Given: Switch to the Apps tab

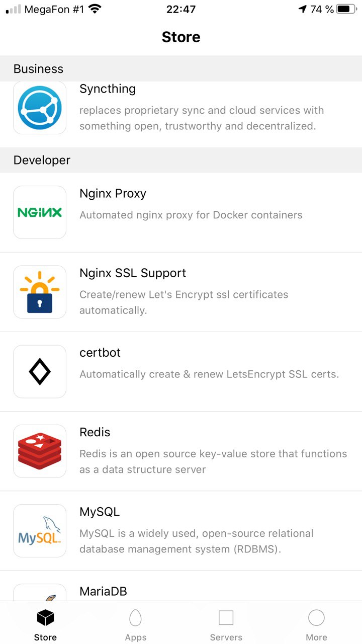Looking at the screenshot, I should [x=135, y=624].
